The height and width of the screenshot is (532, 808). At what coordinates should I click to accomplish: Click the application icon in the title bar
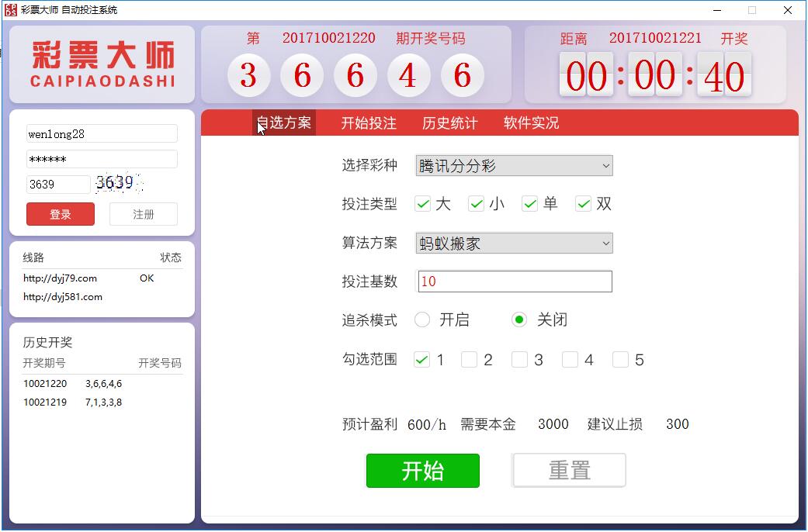[13, 10]
